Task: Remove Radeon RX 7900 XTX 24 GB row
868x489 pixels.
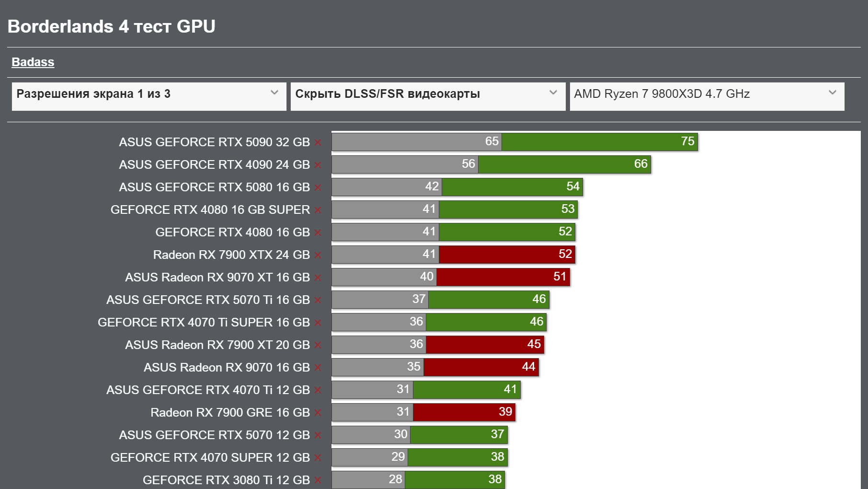Action: click(318, 255)
